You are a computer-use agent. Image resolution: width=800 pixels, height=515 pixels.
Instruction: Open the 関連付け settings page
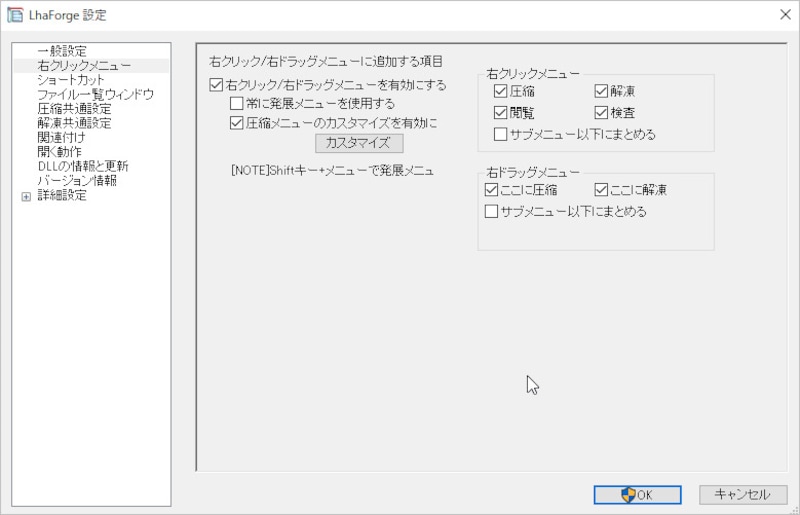pos(61,137)
